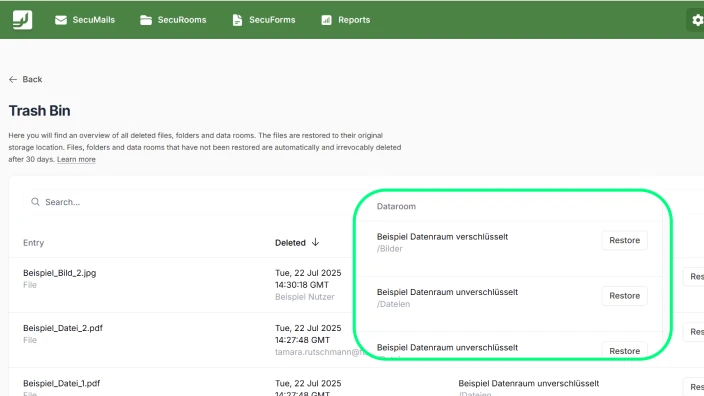Select the file Beispiel_Datei_1.pdf
This screenshot has height=396, width=704.
[62, 383]
